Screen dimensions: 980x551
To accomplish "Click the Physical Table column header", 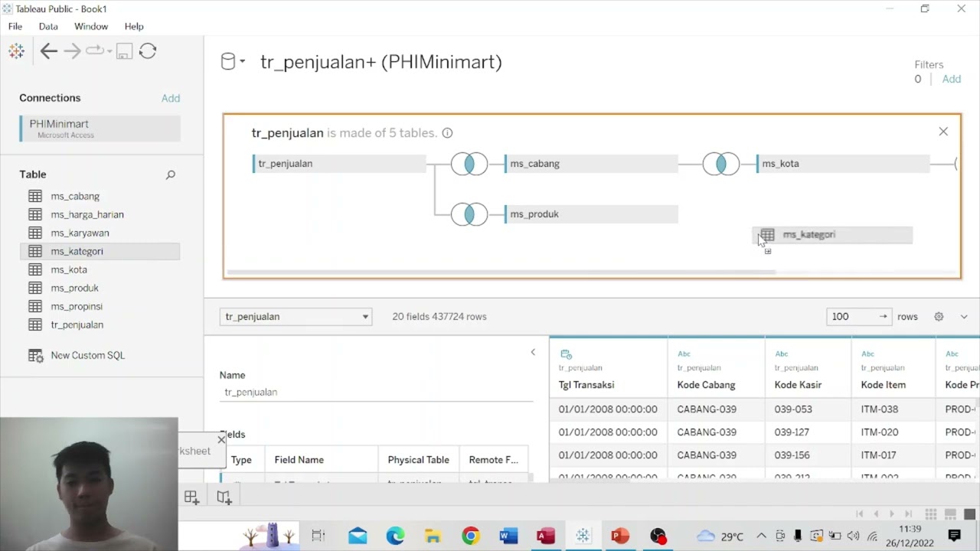I will point(418,460).
